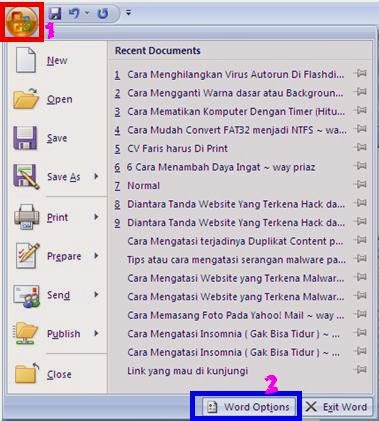Screen dimensions: 379x421
Task: Open the Publish menu label
Action: 64,334
